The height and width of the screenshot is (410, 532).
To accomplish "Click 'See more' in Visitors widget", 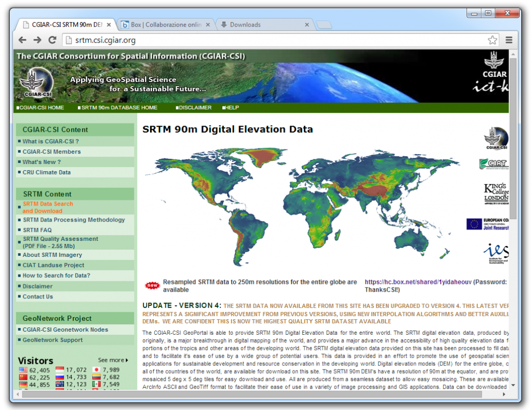I will pos(113,360).
